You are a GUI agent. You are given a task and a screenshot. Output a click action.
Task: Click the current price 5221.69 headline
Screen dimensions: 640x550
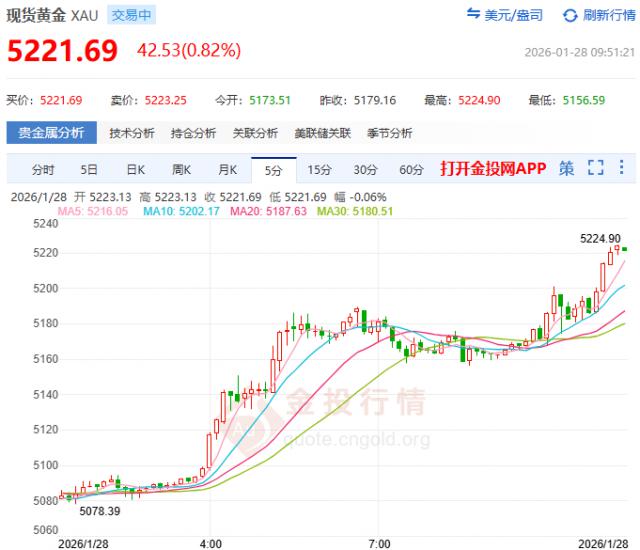(x=62, y=51)
